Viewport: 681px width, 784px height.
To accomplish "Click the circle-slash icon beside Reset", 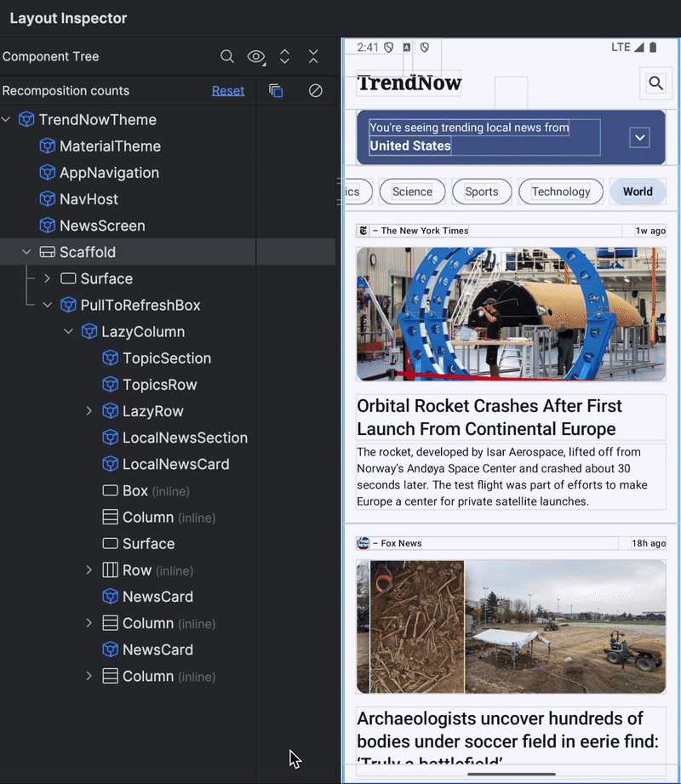I will (x=316, y=90).
